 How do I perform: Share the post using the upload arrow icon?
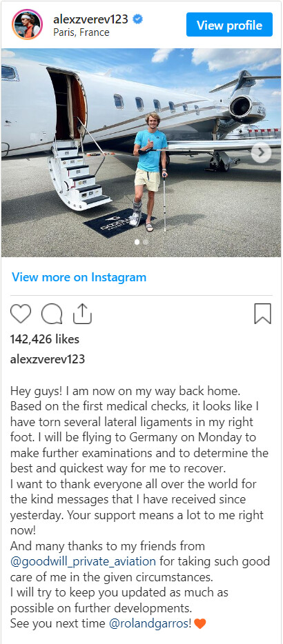point(82,314)
